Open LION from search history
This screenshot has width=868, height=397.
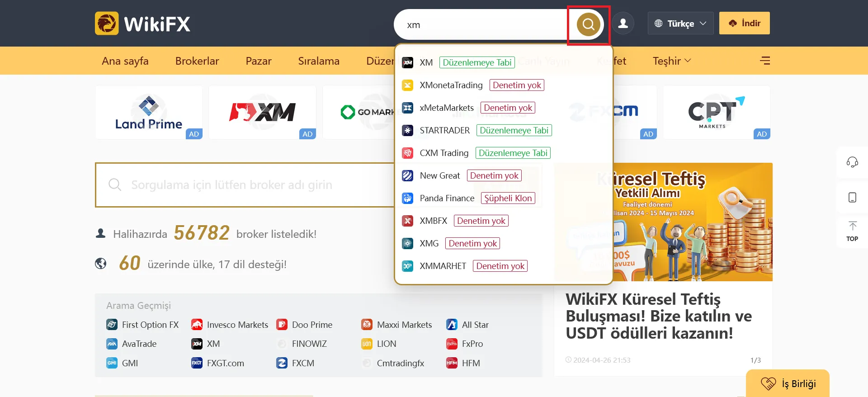[379, 344]
